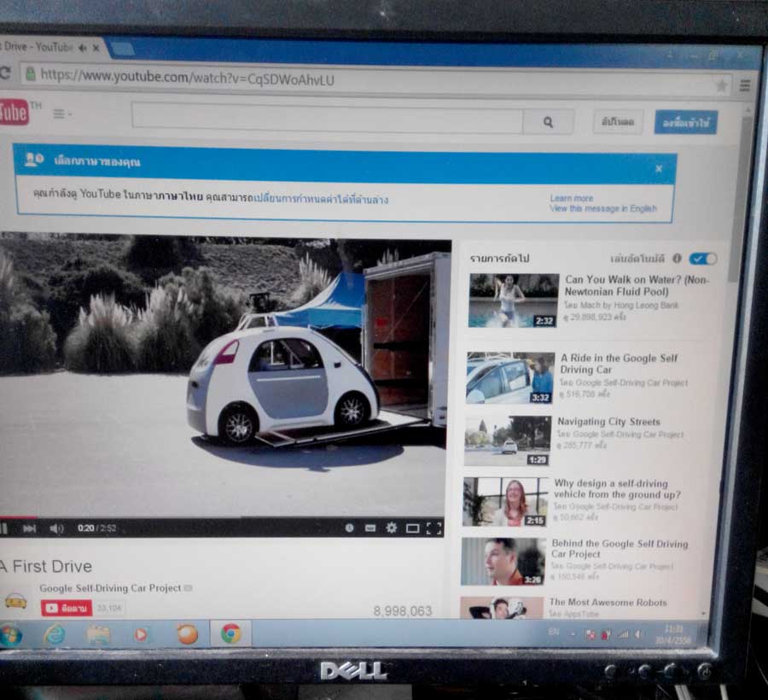Click the EN language indicator in tray
Viewport: 768px width, 700px height.
tap(554, 632)
